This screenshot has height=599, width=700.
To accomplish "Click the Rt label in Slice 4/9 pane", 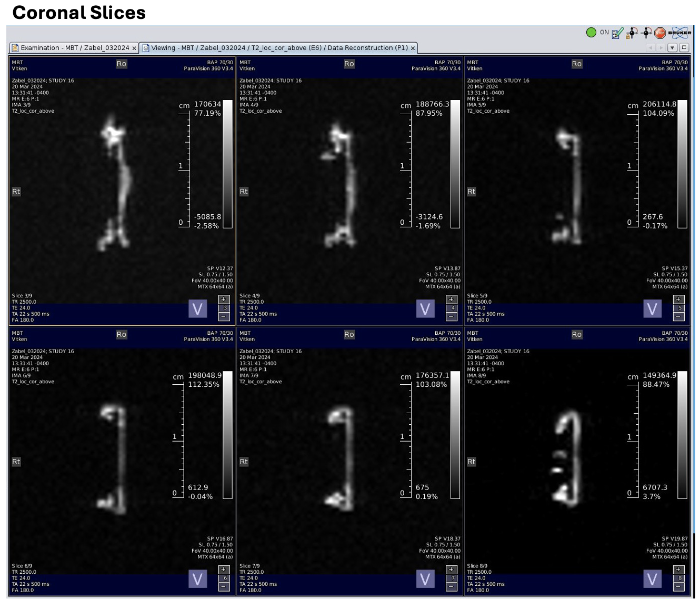I will (x=244, y=192).
